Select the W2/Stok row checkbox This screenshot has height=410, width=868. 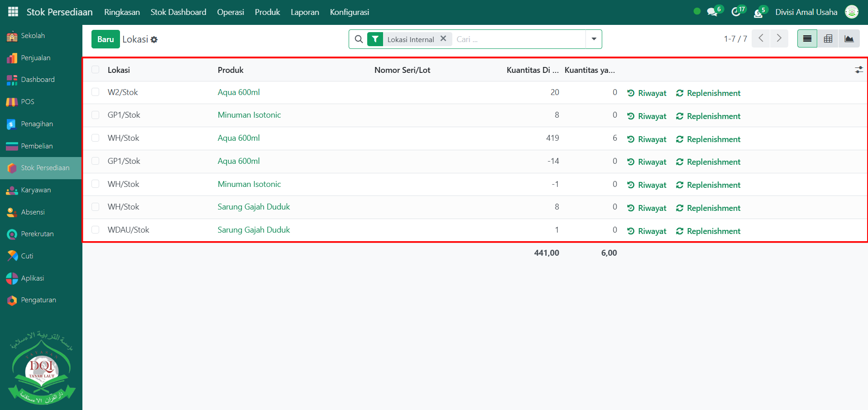[96, 92]
